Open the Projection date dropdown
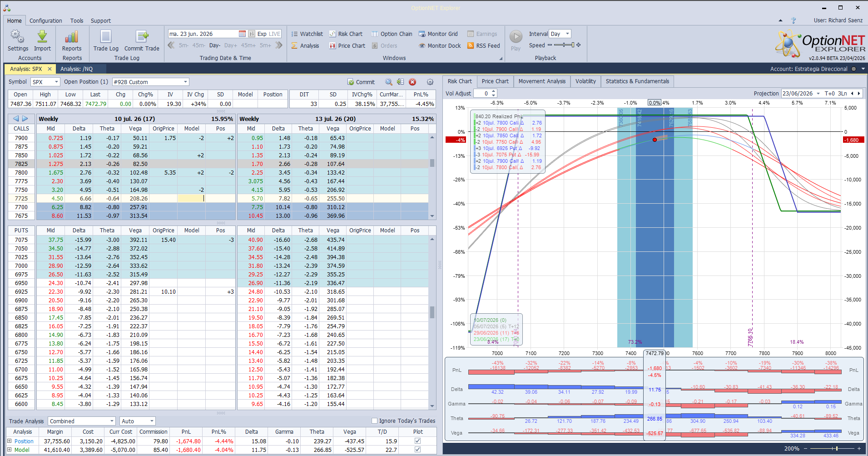This screenshot has height=456, width=868. [x=818, y=93]
